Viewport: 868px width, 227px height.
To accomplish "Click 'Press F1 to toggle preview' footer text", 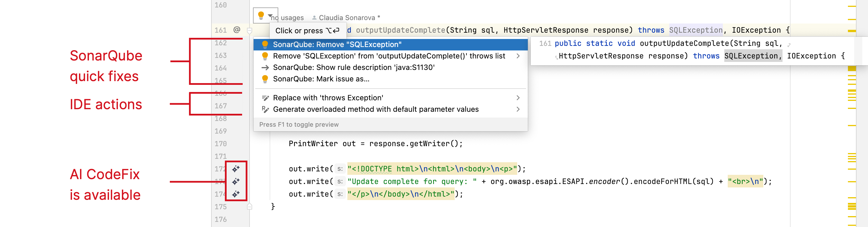I will (x=299, y=125).
